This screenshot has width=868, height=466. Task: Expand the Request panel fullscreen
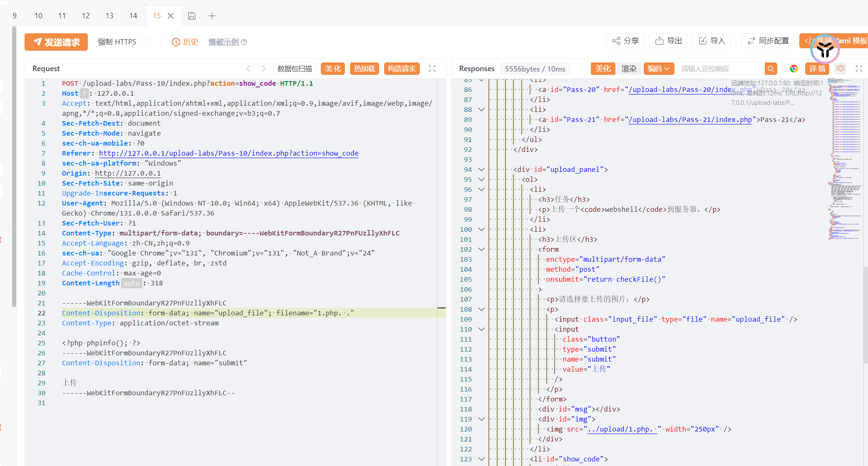(432, 69)
